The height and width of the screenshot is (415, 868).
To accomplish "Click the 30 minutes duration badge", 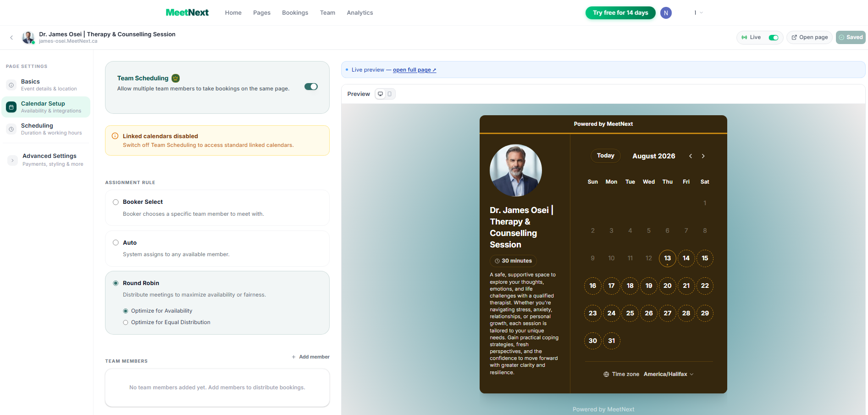I will [x=513, y=261].
